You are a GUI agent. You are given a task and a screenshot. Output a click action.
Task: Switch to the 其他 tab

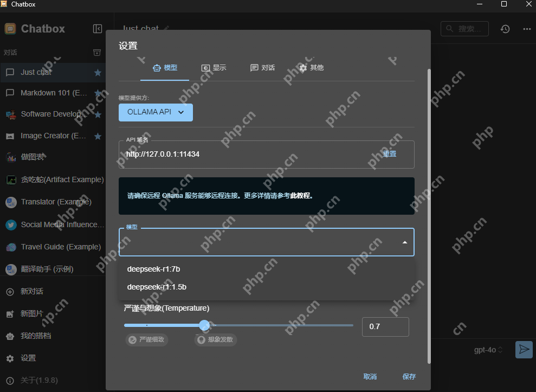pos(312,68)
